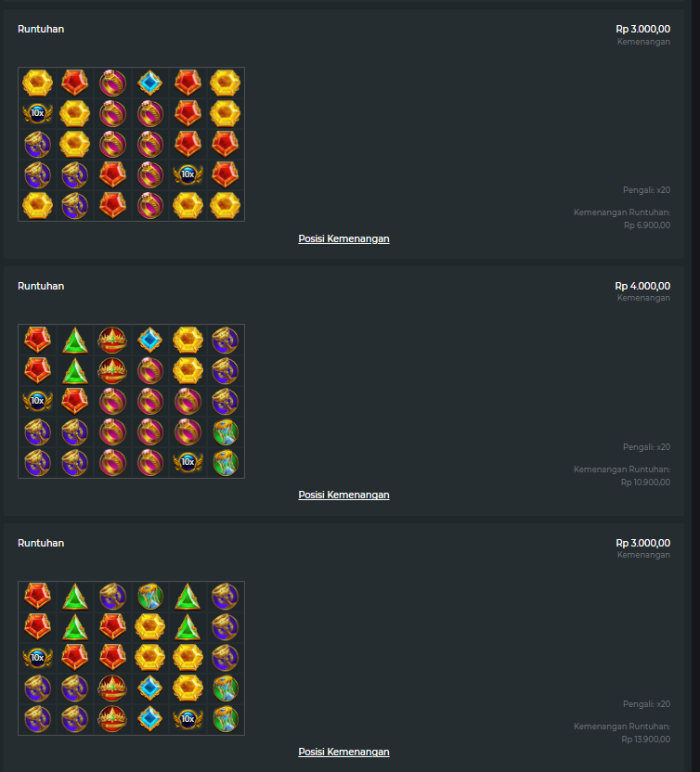Click the top-left red pentagon gem in the Rp 13.900,00 grid

coord(37,597)
